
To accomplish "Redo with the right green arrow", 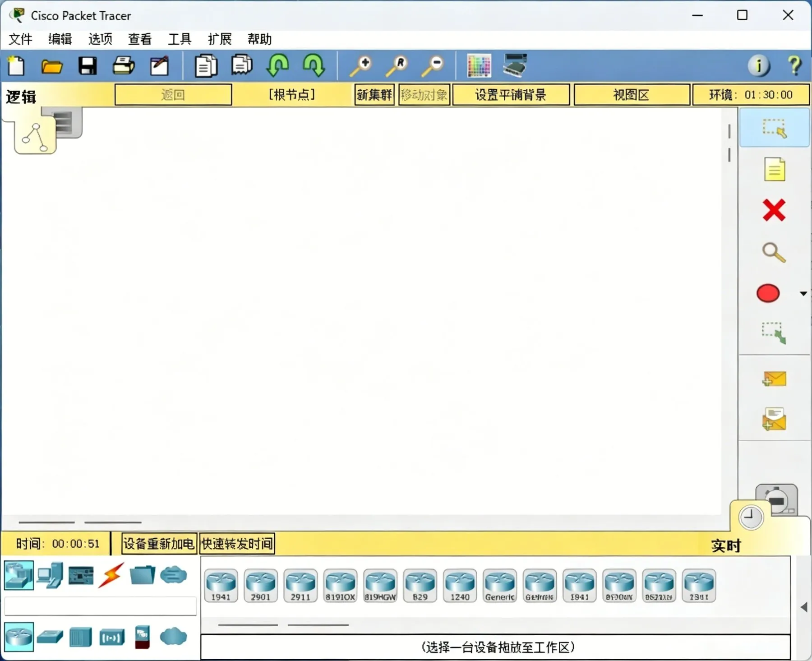I will 314,66.
